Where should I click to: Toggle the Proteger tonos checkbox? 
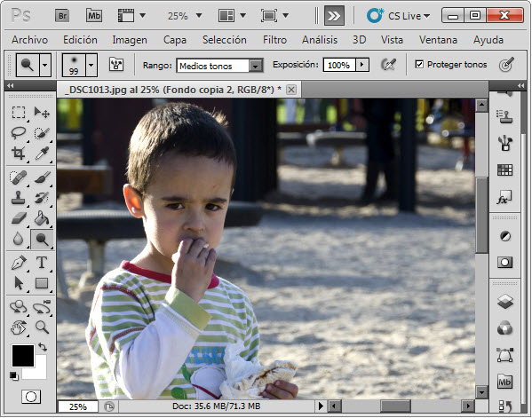[419, 64]
